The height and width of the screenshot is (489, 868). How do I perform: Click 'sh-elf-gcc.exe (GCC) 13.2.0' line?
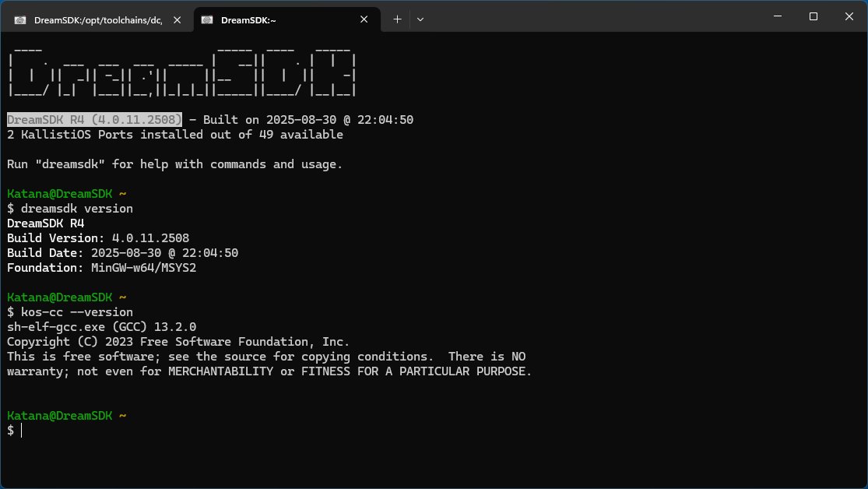[102, 327]
